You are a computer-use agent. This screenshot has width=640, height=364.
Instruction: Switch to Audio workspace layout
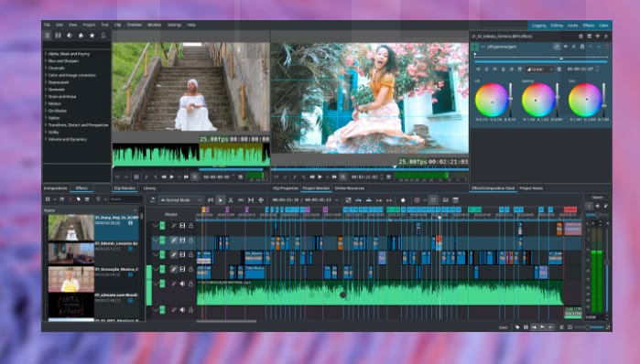click(x=572, y=26)
